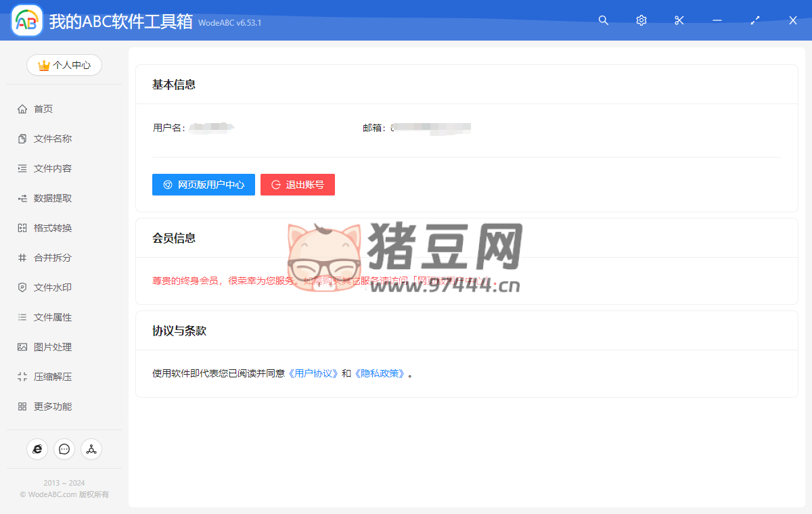Screen dimensions: 812x514
Task: Click the ABC app logo
Action: pos(27,20)
